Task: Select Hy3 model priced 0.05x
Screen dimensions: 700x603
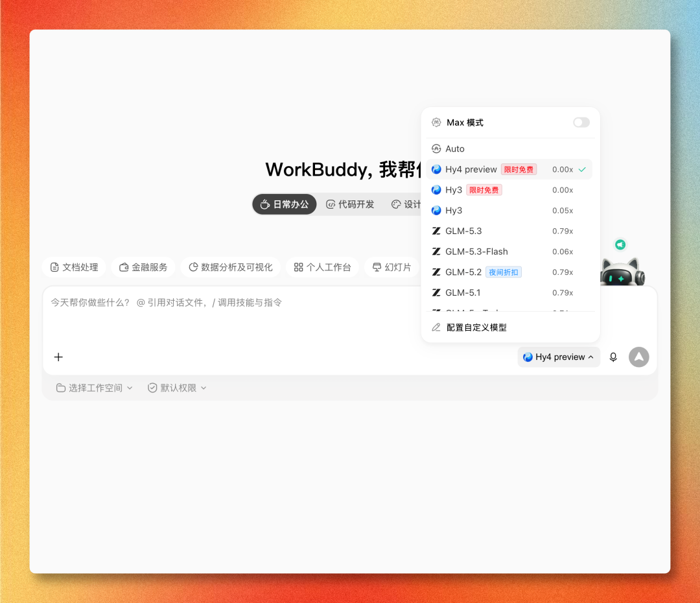Action: (x=509, y=210)
